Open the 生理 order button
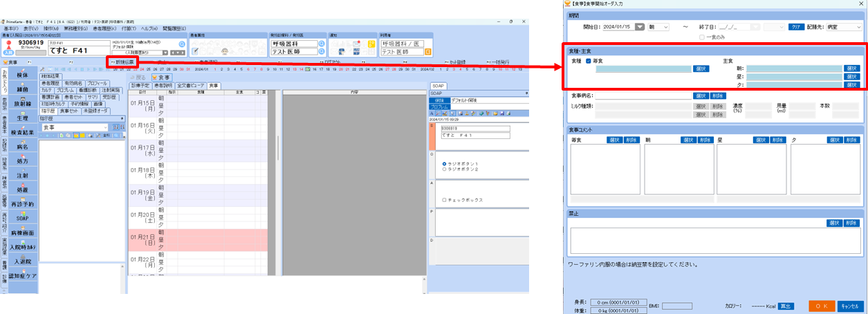 22,118
